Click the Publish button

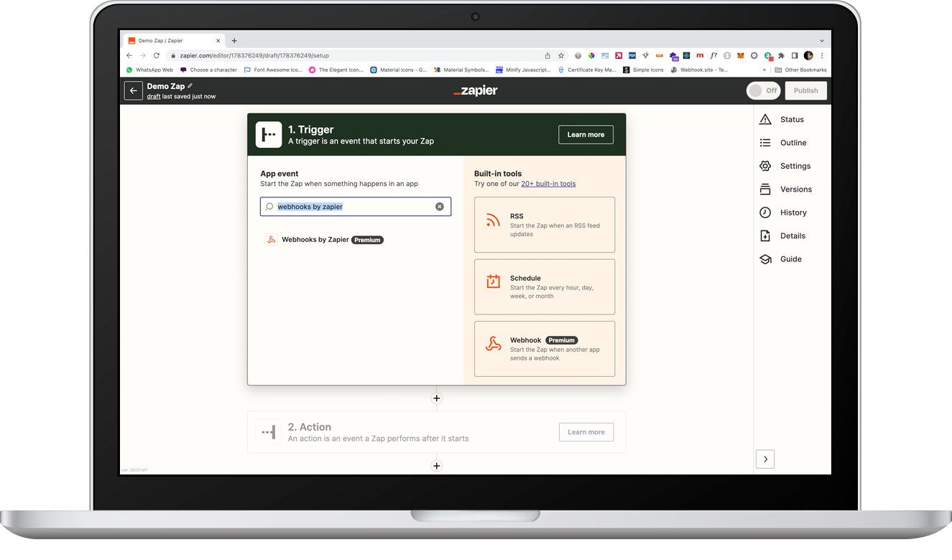click(x=805, y=90)
